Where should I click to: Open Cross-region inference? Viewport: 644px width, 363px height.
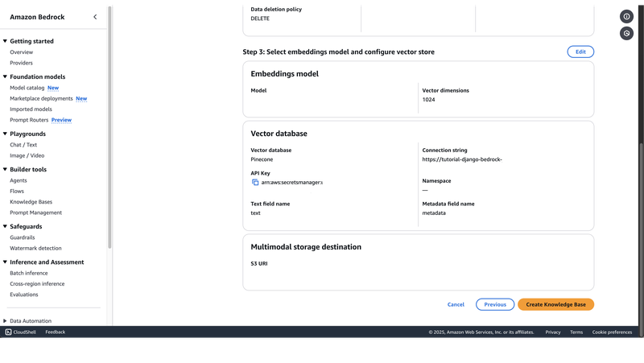(37, 284)
